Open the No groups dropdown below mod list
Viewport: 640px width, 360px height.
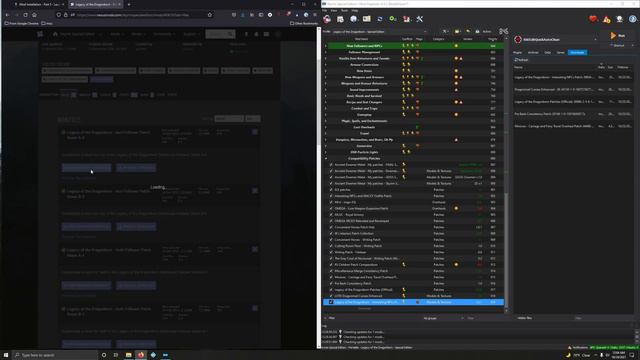[443, 318]
